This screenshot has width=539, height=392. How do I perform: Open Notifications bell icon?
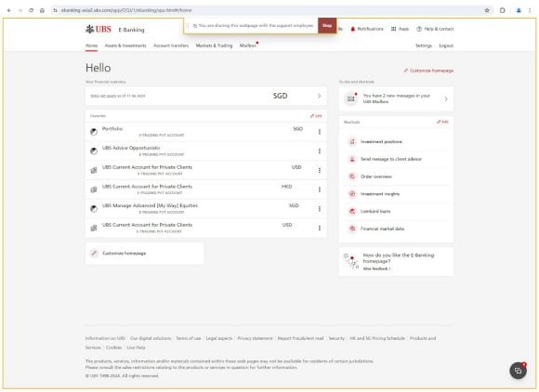pyautogui.click(x=352, y=29)
